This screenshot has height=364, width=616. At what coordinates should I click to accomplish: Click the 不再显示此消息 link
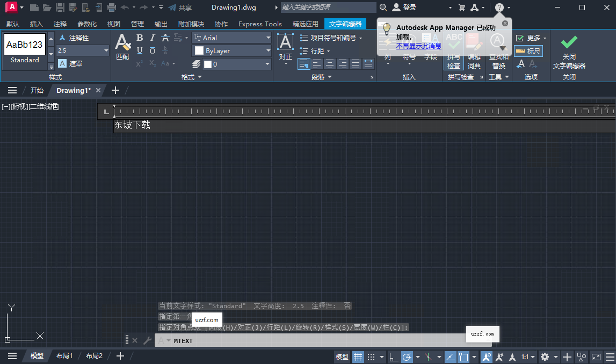click(418, 46)
